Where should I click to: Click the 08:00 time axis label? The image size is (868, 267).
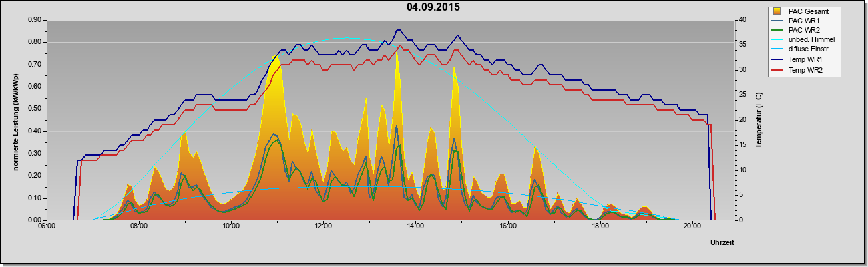click(139, 226)
